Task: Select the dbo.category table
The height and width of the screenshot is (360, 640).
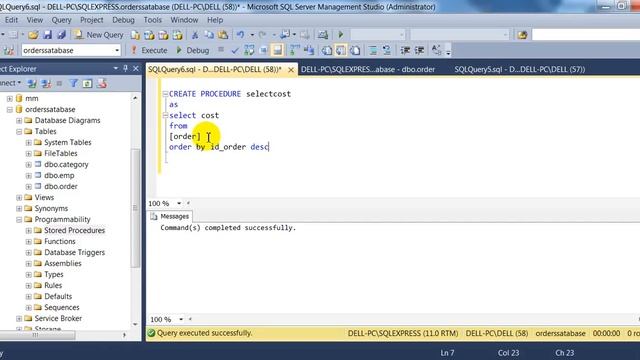Action: (66, 164)
